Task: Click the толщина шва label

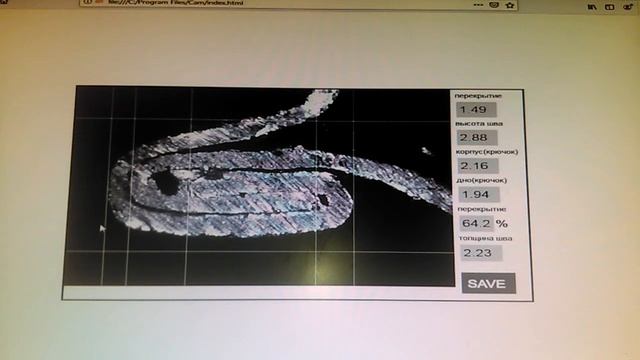Action: [485, 238]
